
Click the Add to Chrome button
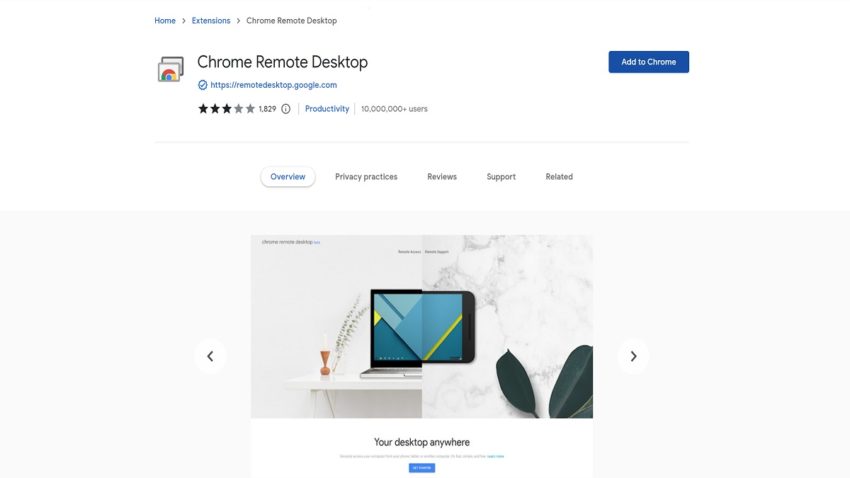648,62
